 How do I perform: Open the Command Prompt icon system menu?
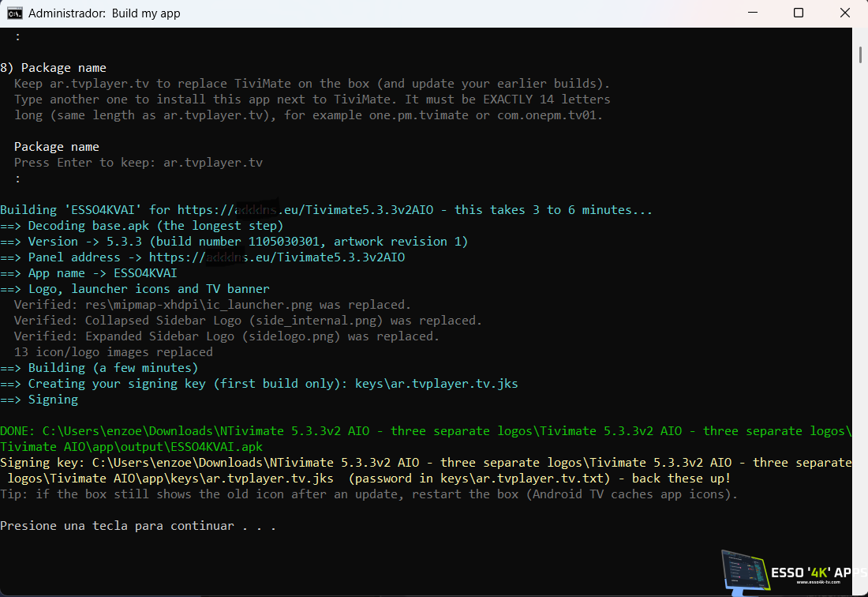click(x=14, y=13)
